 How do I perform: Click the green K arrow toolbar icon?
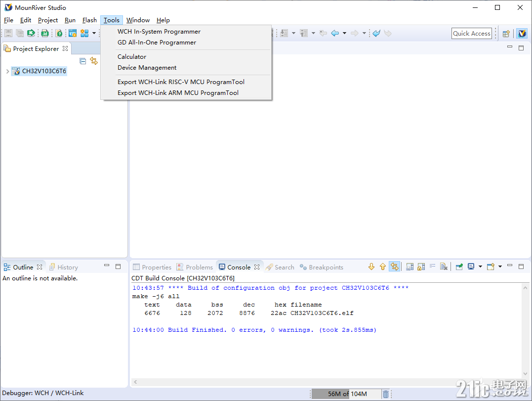pyautogui.click(x=31, y=33)
